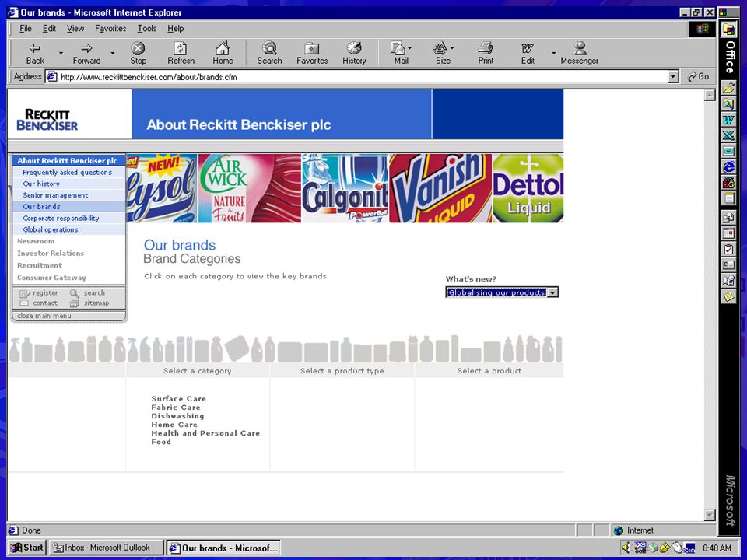This screenshot has height=560, width=747.
Task: Select the Dishwashing category
Action: point(177,415)
